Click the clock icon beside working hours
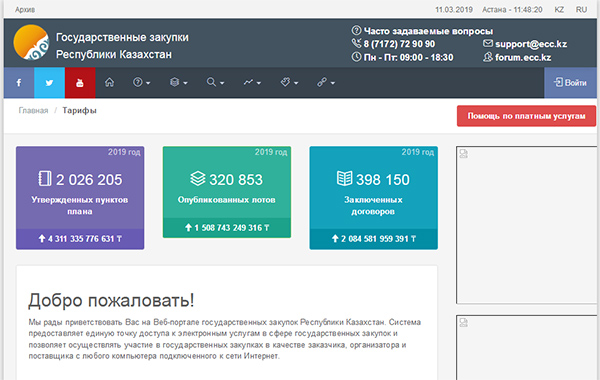This screenshot has height=380, width=600. pyautogui.click(x=356, y=57)
